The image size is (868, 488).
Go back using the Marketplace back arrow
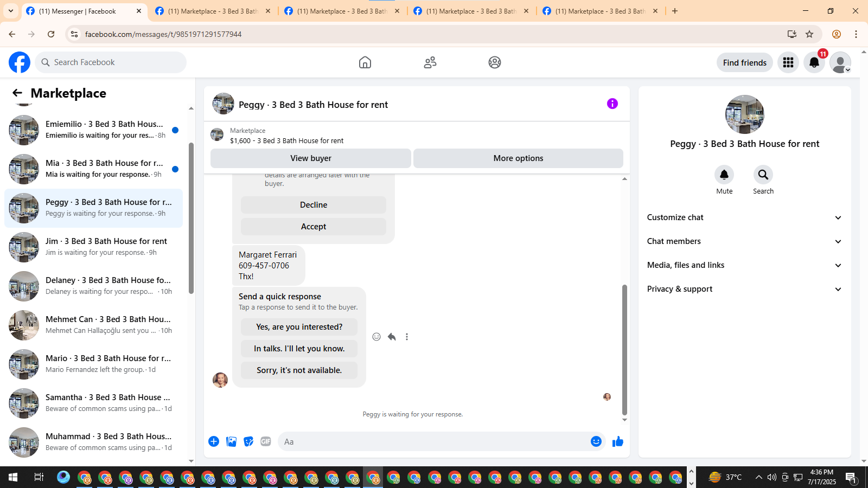[x=17, y=93]
